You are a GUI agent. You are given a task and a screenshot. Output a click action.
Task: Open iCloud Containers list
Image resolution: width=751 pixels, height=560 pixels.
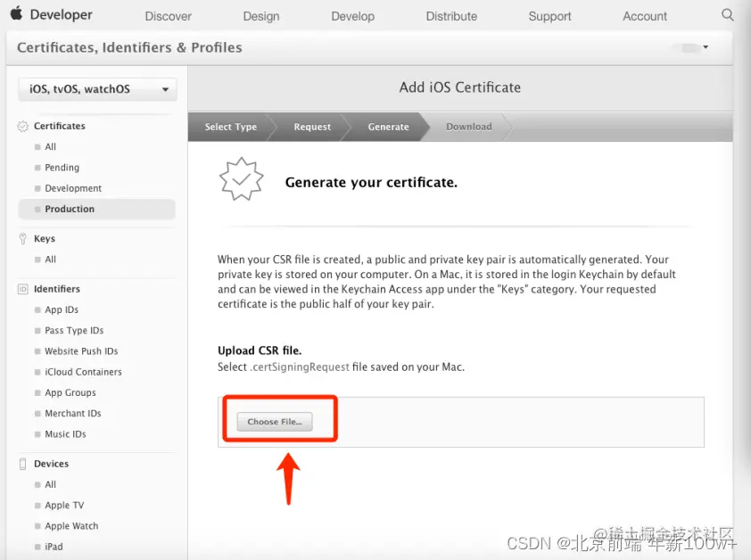pyautogui.click(x=83, y=372)
